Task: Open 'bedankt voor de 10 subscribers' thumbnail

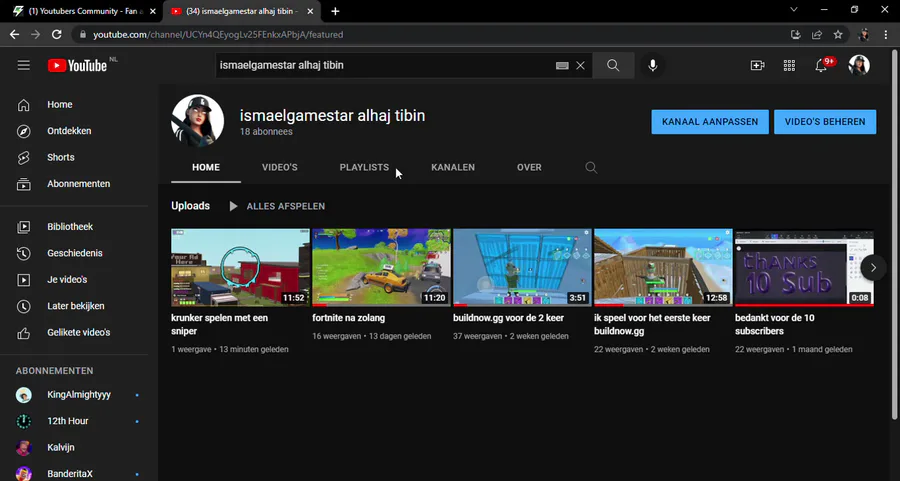Action: click(x=804, y=267)
